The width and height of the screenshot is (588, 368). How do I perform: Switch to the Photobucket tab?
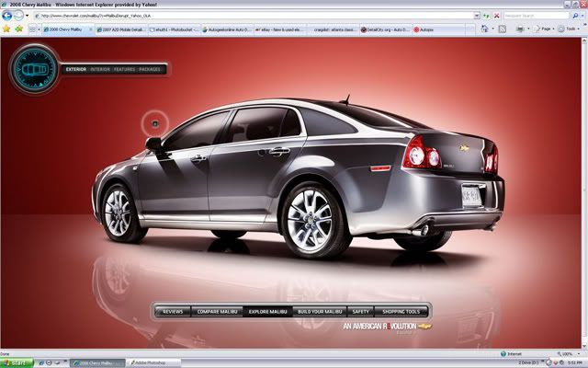(175, 29)
